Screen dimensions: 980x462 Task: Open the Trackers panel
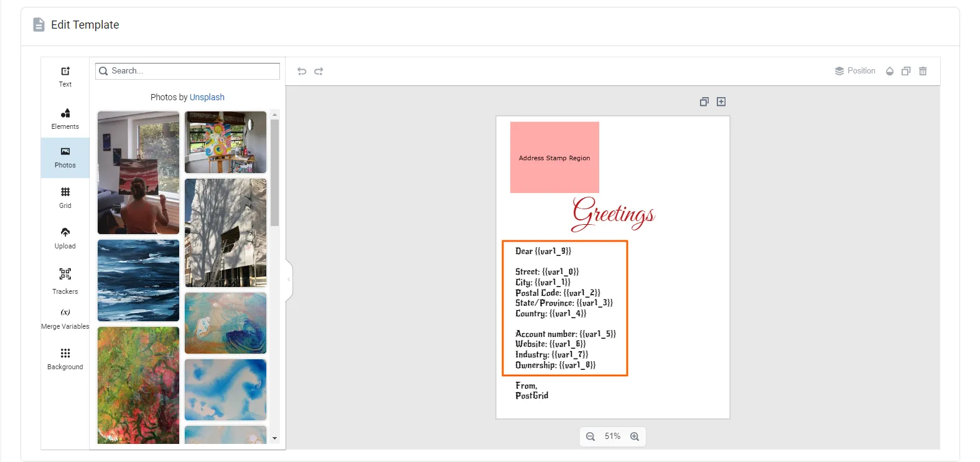pos(65,280)
